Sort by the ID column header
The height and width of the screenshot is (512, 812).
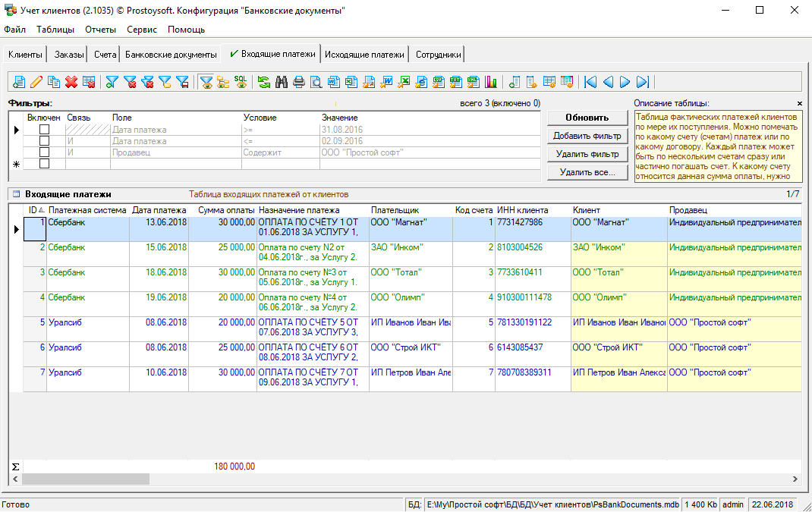tap(34, 210)
